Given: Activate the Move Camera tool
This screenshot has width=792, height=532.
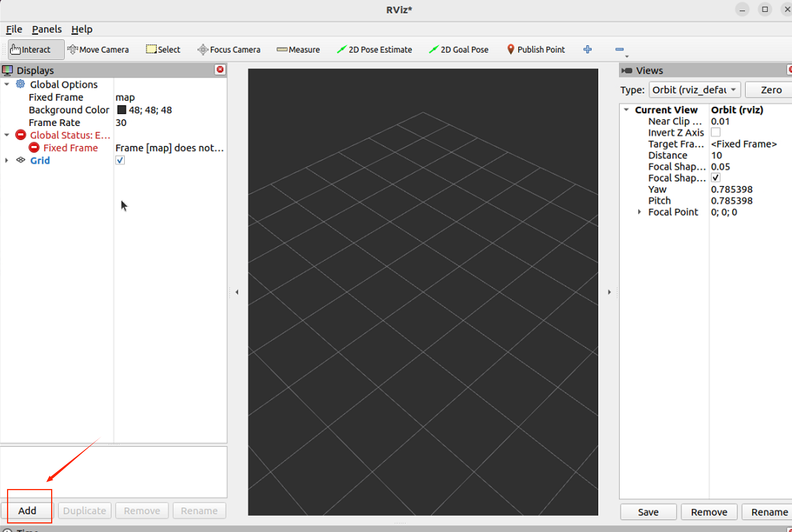Looking at the screenshot, I should [98, 50].
